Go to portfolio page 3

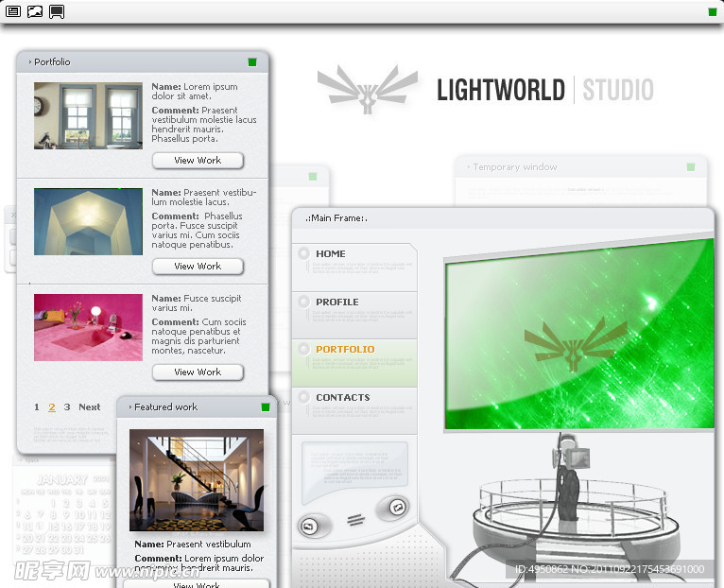pos(67,406)
